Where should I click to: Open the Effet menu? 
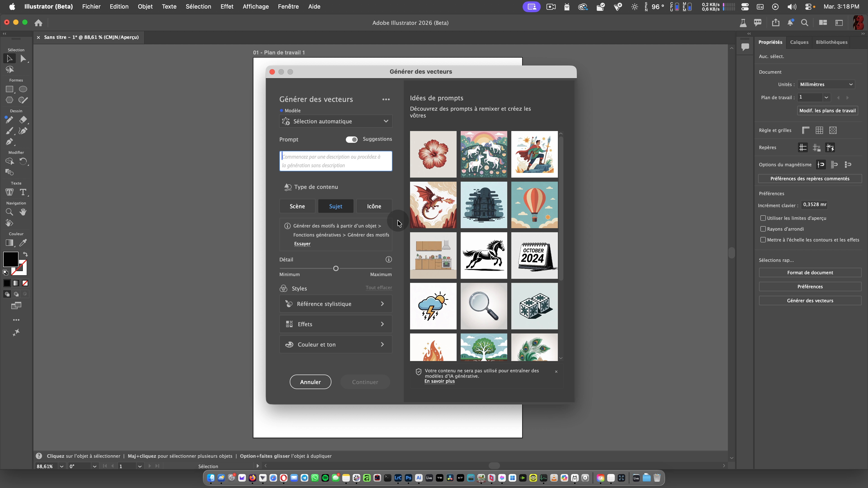227,6
